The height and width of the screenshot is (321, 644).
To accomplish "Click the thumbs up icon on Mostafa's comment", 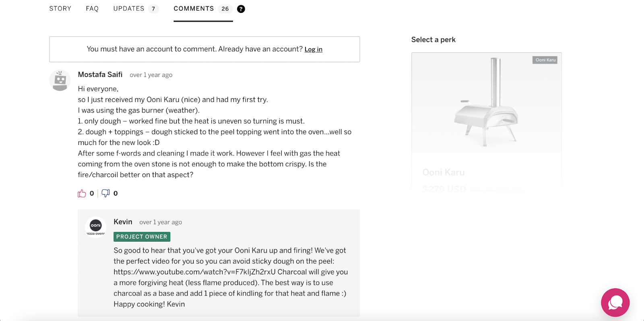I will [x=82, y=194].
